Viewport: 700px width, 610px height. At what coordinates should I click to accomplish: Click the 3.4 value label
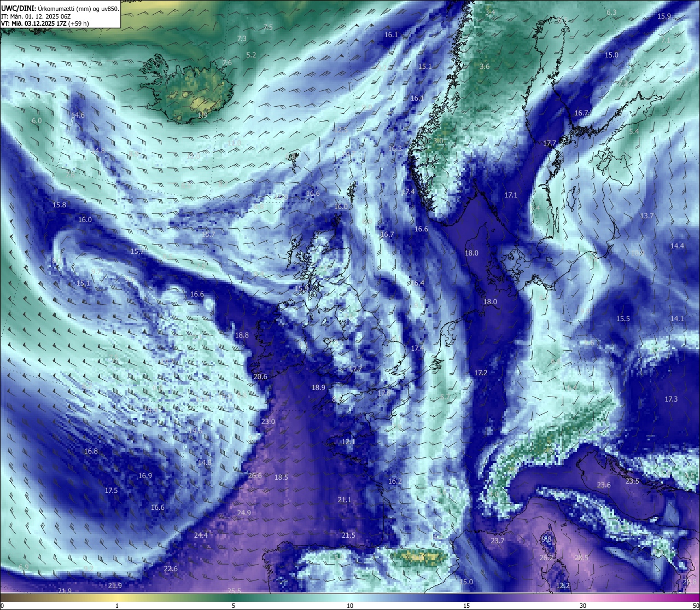click(490, 12)
